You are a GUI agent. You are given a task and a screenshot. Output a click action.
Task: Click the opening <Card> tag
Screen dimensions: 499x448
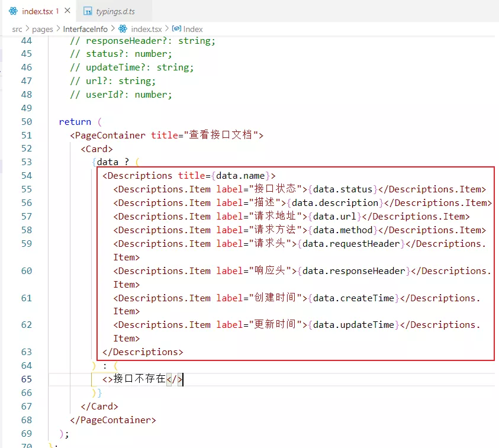coord(96,149)
